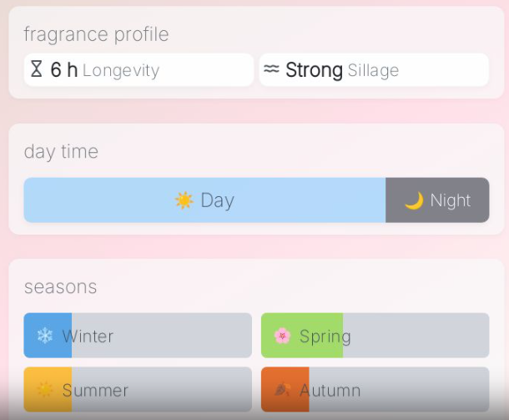Click the Strong Sillage box

[374, 70]
